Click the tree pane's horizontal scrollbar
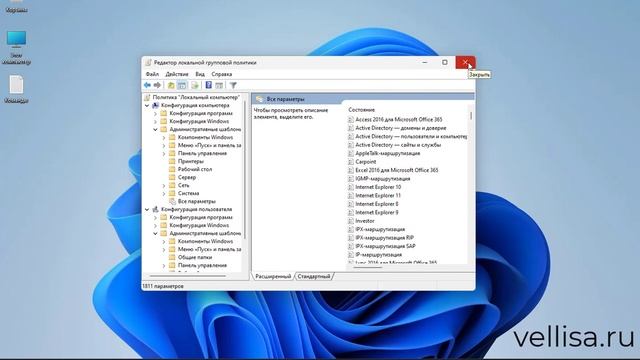640x360 pixels. click(x=187, y=276)
